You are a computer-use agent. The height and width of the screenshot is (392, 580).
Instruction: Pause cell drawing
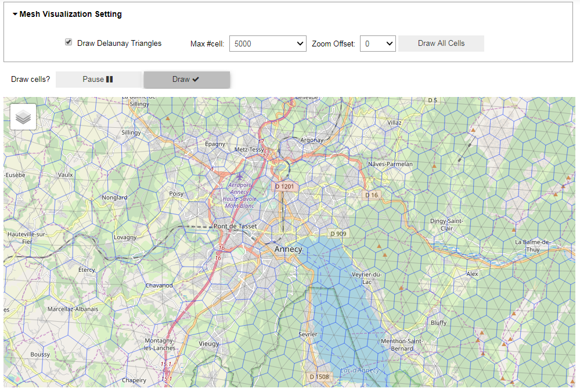(x=98, y=79)
